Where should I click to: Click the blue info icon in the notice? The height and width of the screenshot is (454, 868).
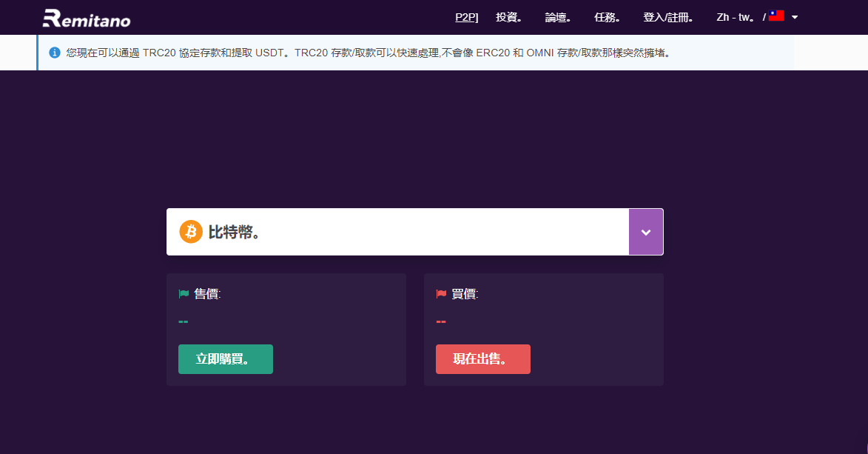point(55,53)
